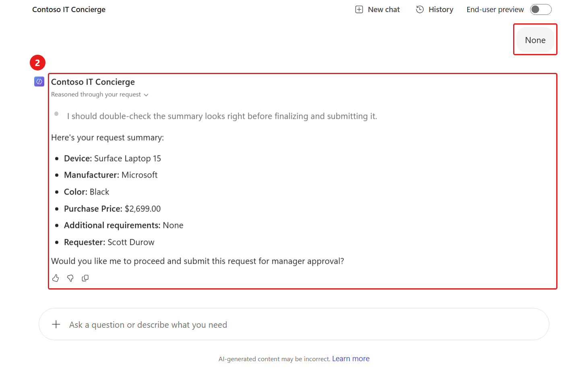Toggle the End-user preview switch
This screenshot has height=368, width=588.
541,10
